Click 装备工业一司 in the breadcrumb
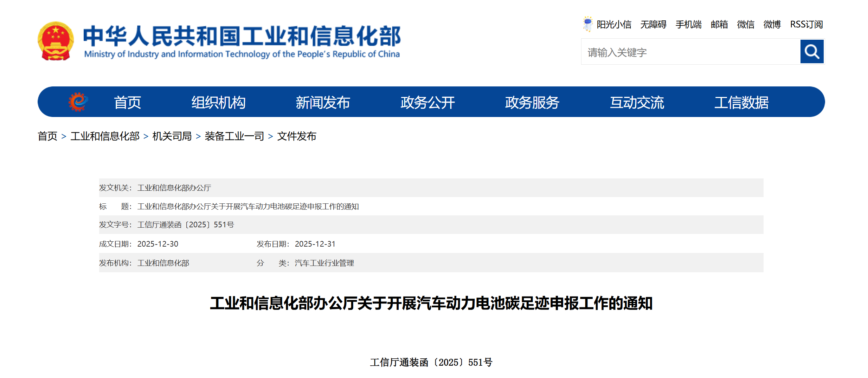Screen dimensions: 868x378 234,136
